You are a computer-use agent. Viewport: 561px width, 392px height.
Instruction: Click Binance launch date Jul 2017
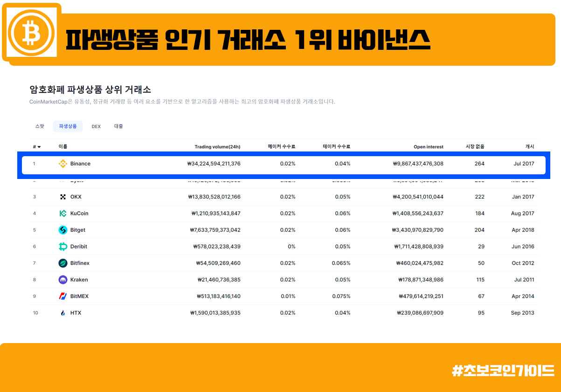(523, 164)
